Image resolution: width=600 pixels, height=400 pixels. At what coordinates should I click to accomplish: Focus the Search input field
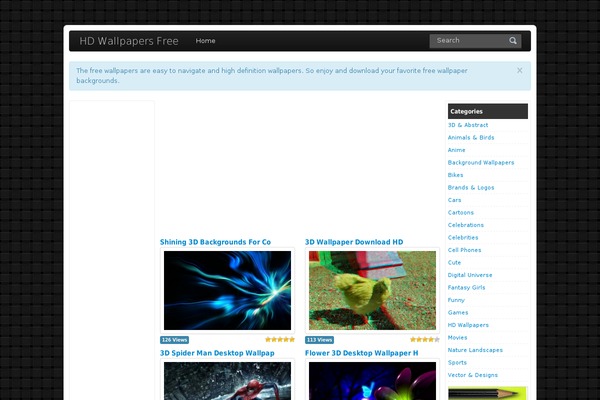pyautogui.click(x=475, y=41)
